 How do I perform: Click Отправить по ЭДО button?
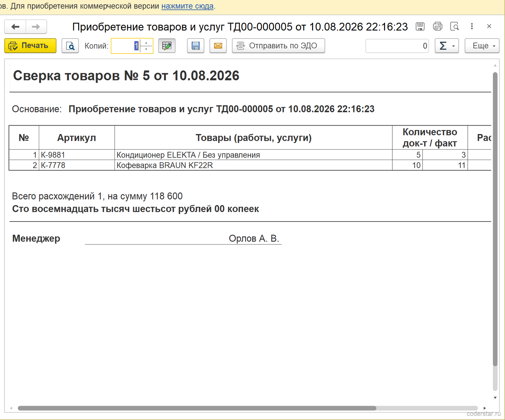(x=278, y=46)
